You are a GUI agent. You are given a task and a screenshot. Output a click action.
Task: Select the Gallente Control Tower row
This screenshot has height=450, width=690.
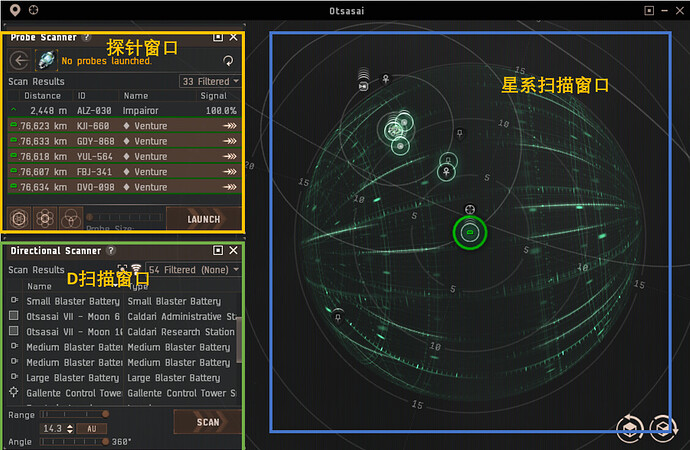[x=122, y=393]
